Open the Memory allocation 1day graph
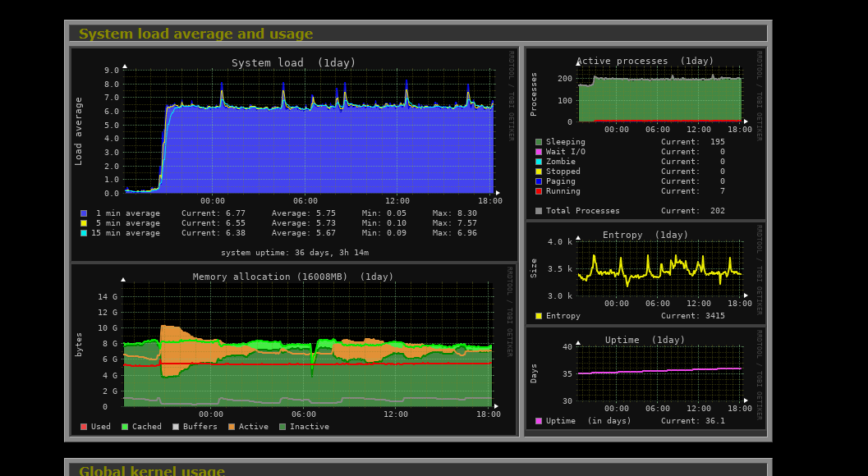The image size is (868, 476). point(295,350)
